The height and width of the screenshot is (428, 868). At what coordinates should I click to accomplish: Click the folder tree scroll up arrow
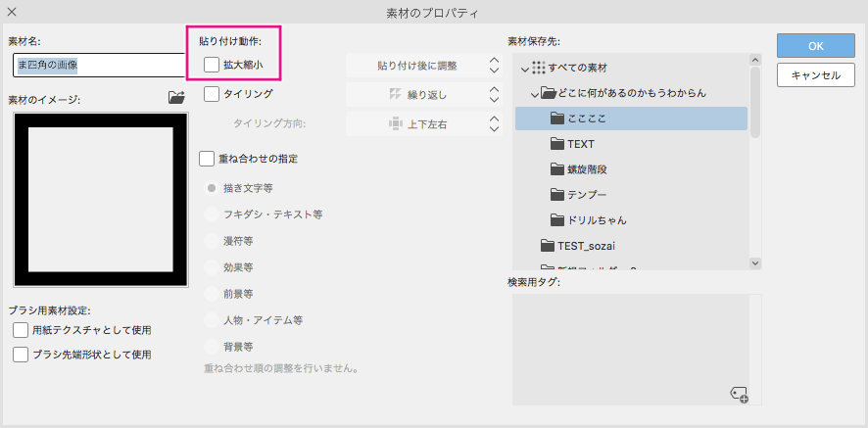click(x=755, y=60)
